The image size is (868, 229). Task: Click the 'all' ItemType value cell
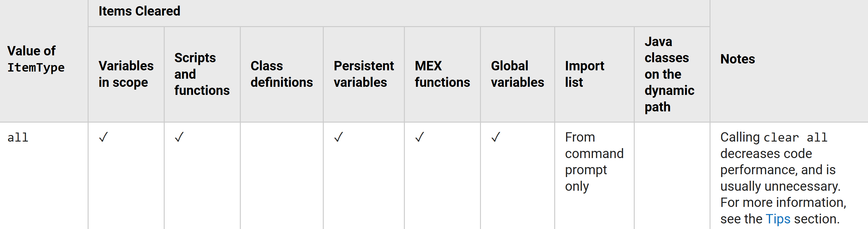pyautogui.click(x=18, y=137)
